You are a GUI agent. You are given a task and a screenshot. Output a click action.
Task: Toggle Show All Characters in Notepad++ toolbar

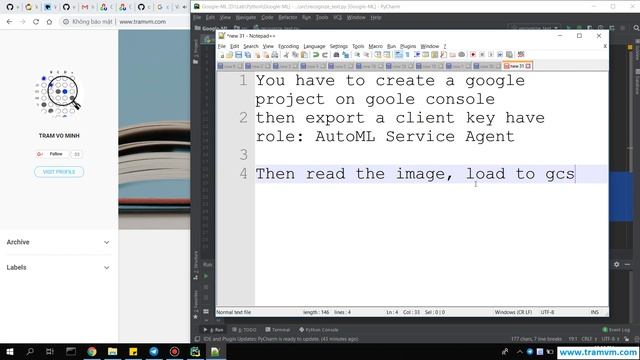tap(407, 55)
